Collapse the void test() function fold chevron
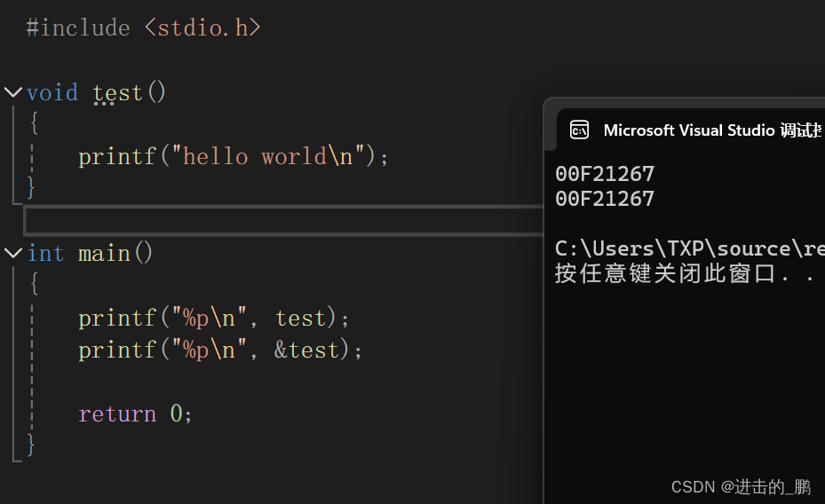 point(12,93)
